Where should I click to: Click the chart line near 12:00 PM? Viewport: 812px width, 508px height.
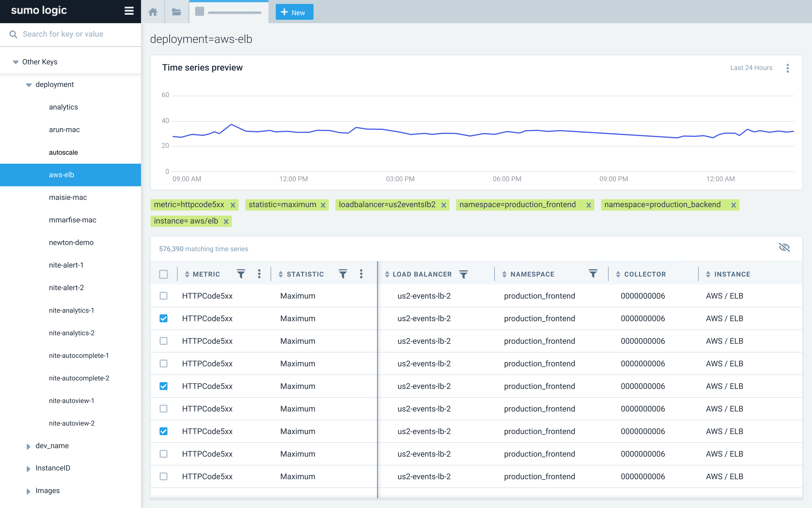(294, 132)
